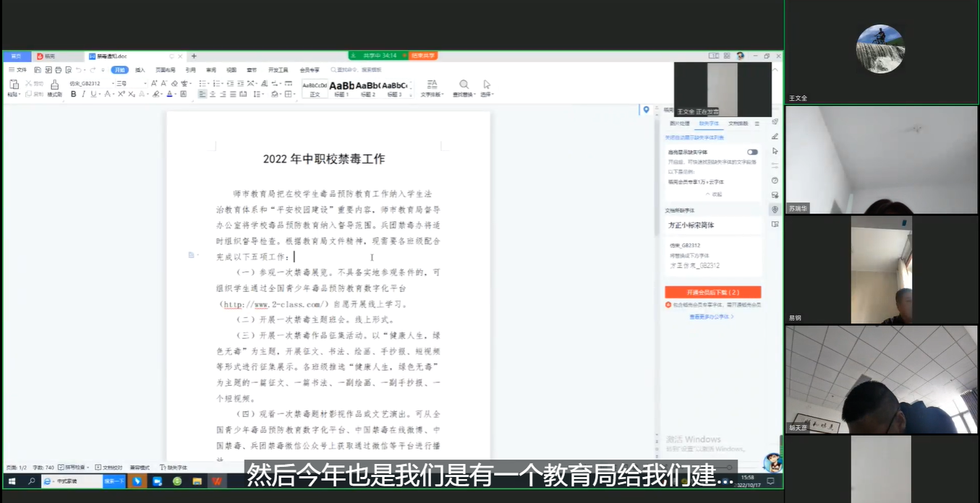The image size is (980, 503).
Task: Apply bold formatting with B
Action: point(73,94)
